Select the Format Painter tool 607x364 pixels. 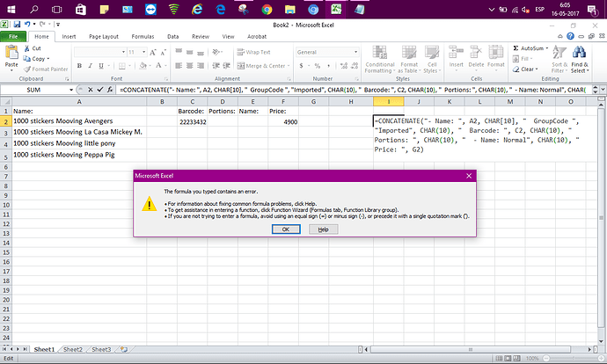click(x=46, y=69)
